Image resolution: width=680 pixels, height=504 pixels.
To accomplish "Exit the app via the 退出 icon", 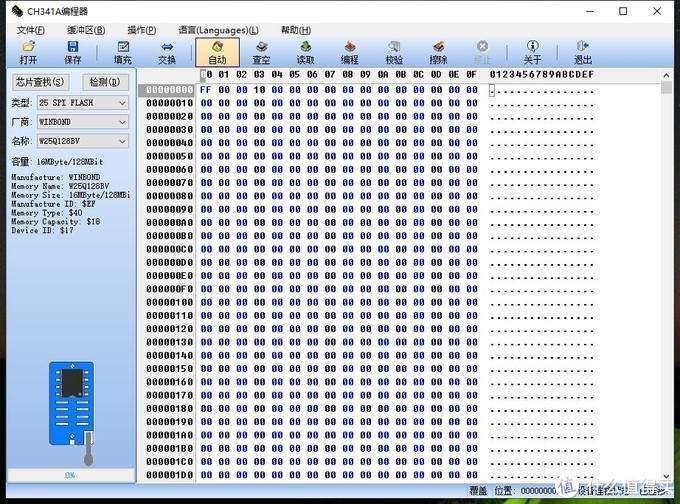I will coord(583,52).
